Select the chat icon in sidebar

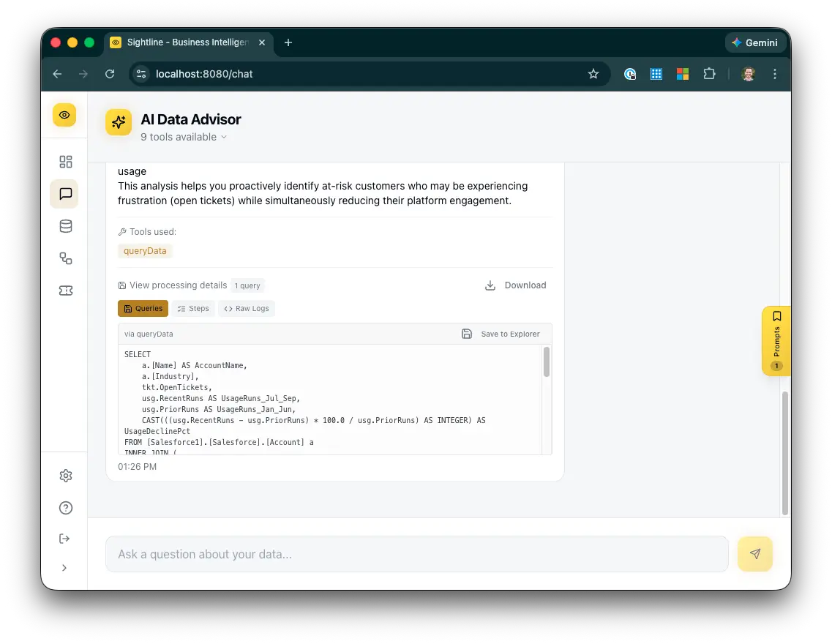[x=65, y=194]
